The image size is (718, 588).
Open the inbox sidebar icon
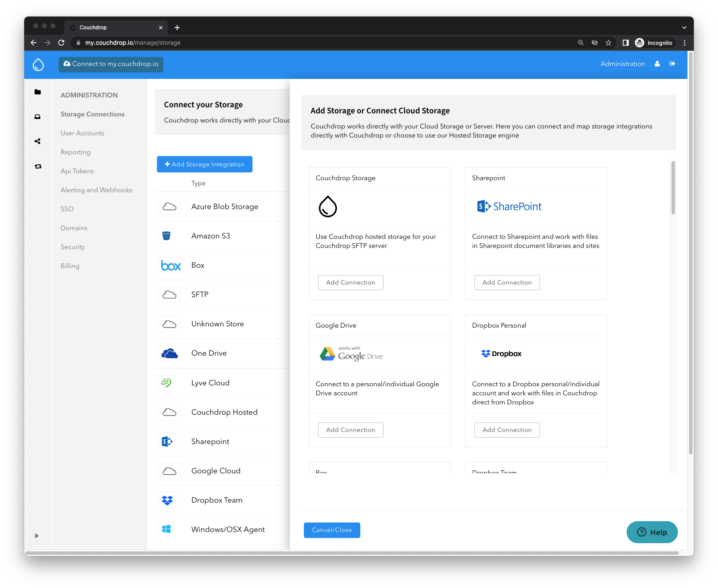coord(37,117)
